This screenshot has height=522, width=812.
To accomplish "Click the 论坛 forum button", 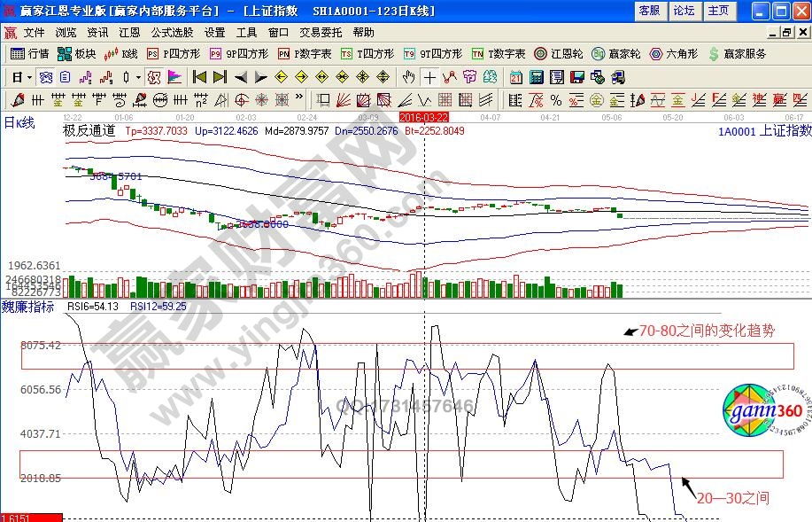I will (x=684, y=11).
